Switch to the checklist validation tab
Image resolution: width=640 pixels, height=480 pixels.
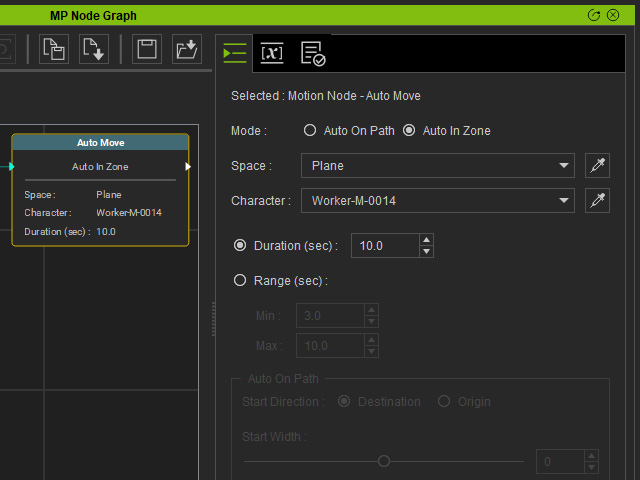click(313, 53)
